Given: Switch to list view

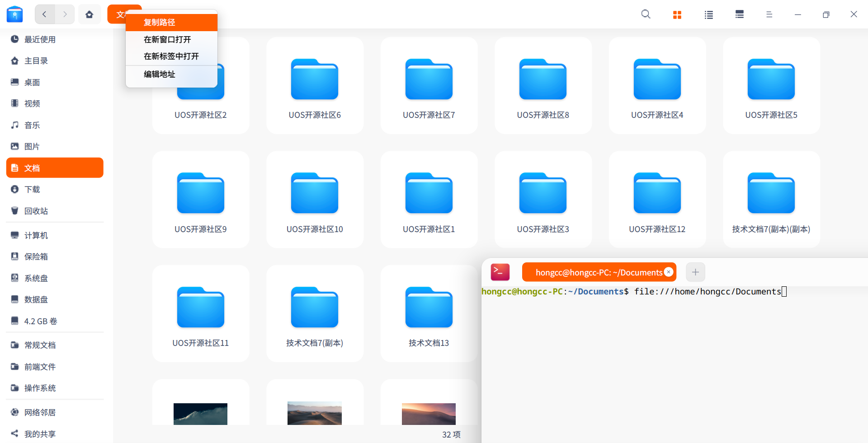Looking at the screenshot, I should pos(708,14).
